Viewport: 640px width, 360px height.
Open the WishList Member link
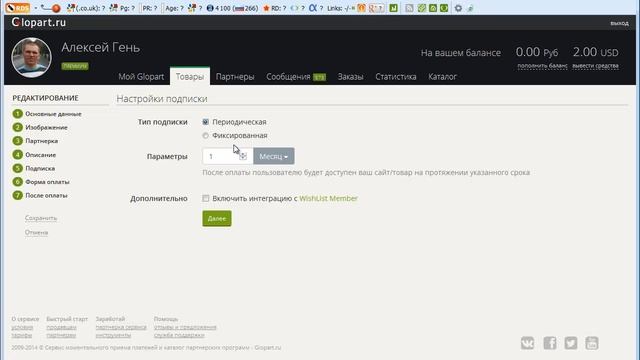coord(328,198)
